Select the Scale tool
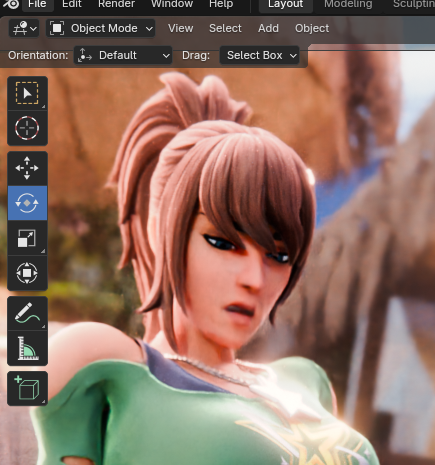 point(27,238)
